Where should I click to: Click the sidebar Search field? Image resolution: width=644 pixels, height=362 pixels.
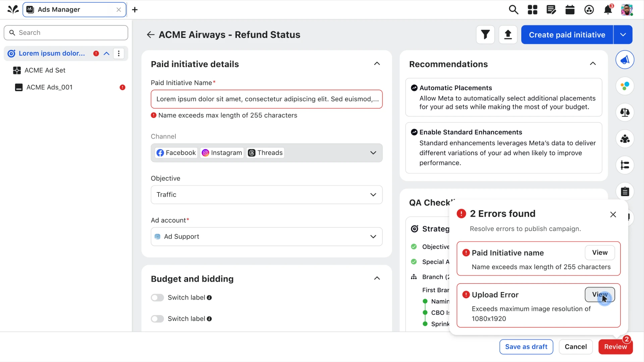pyautogui.click(x=66, y=33)
